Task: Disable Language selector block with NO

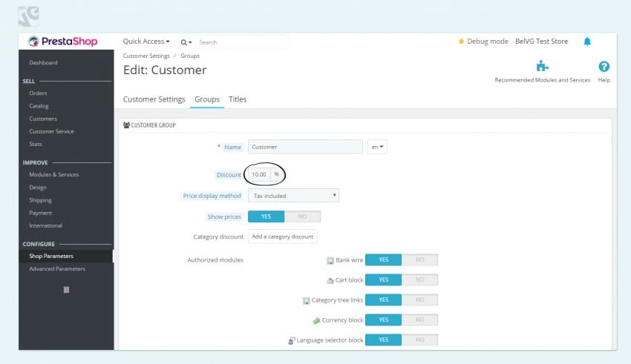Action: coord(419,340)
